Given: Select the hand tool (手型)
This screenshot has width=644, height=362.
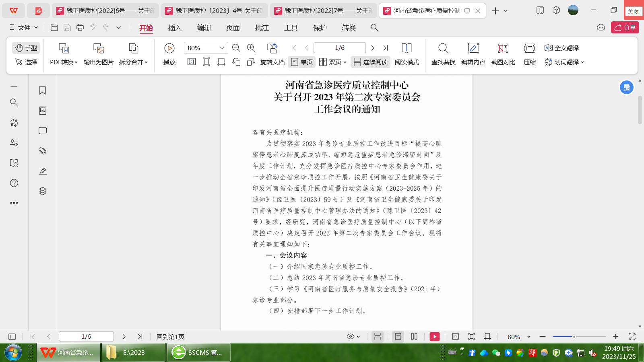Looking at the screenshot, I should (x=26, y=48).
